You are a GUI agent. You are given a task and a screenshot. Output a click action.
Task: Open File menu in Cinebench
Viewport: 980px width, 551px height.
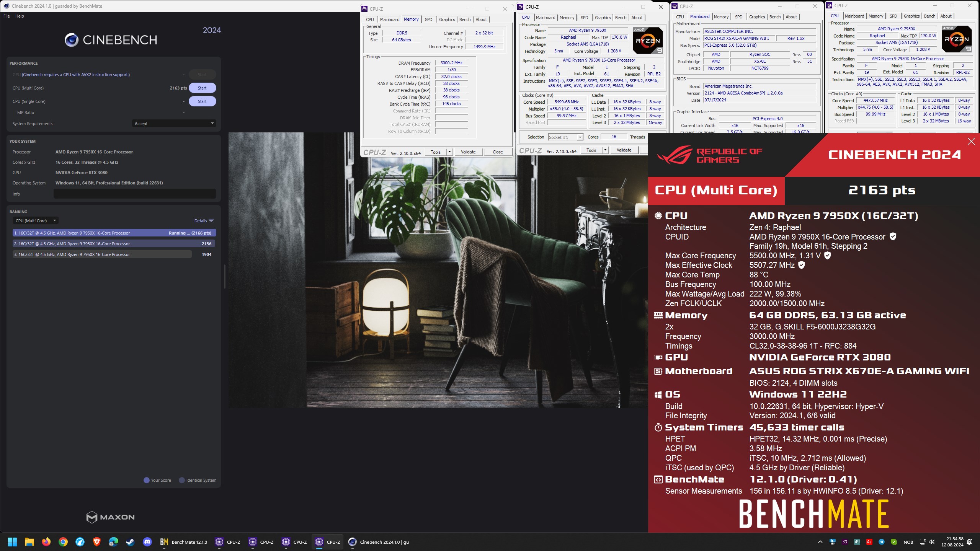tap(7, 16)
